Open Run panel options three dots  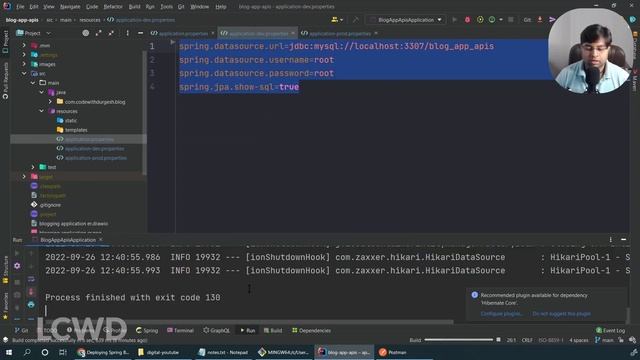tap(611, 240)
